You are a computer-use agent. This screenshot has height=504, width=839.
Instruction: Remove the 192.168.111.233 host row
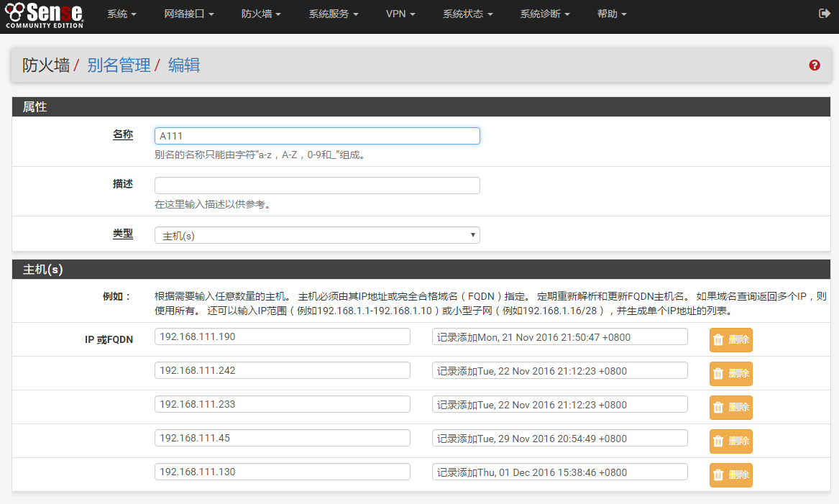point(730,408)
